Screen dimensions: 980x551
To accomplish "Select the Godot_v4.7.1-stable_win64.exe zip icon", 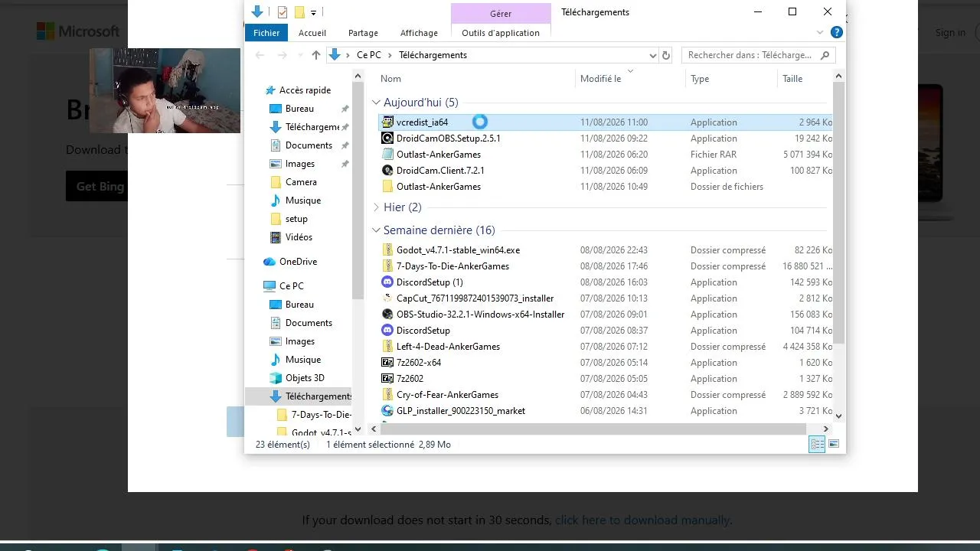I will tap(387, 250).
